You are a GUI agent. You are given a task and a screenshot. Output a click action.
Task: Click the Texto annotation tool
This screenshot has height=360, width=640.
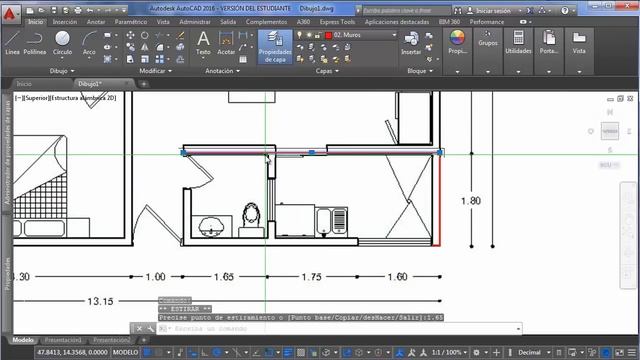[203, 43]
